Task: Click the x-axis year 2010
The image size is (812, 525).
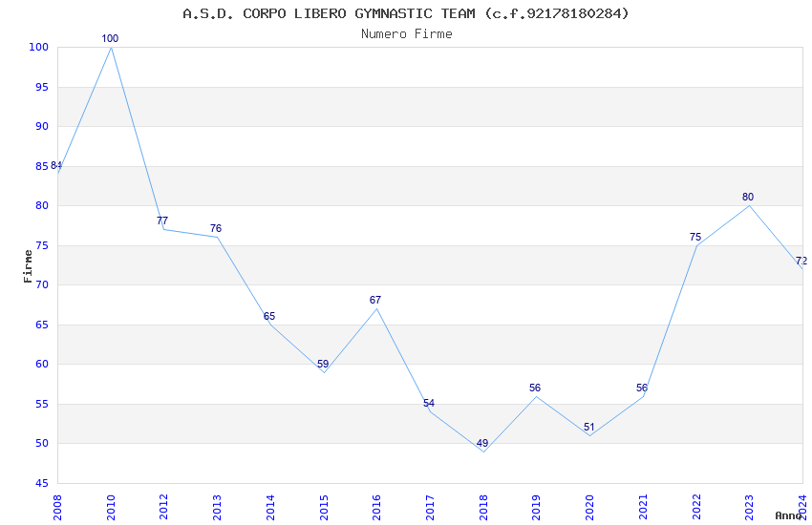Action: (111, 507)
